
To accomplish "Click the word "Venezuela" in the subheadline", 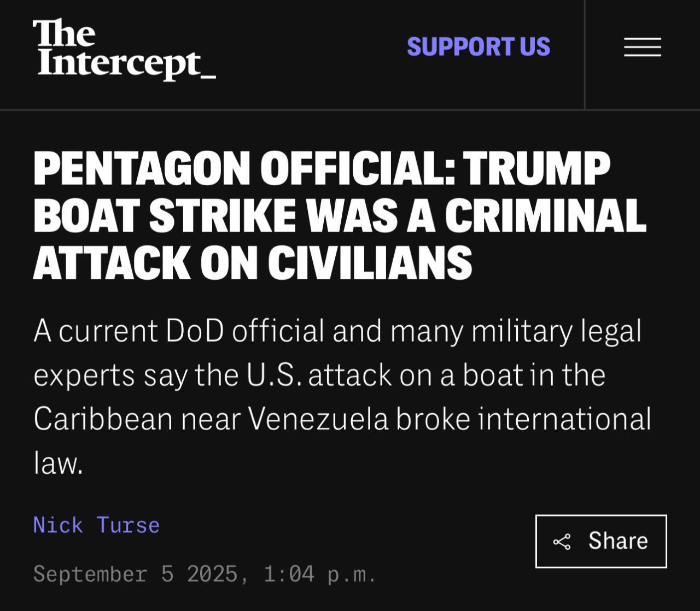I will [x=318, y=419].
